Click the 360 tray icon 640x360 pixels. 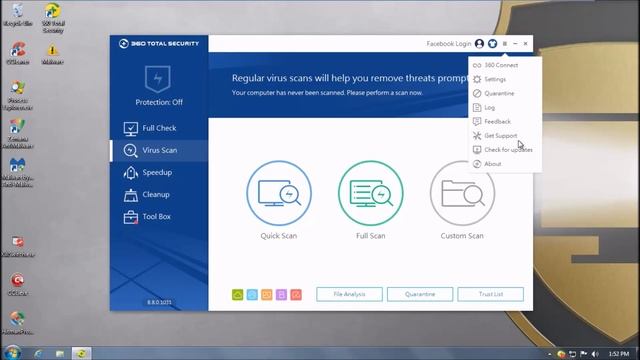(561, 354)
